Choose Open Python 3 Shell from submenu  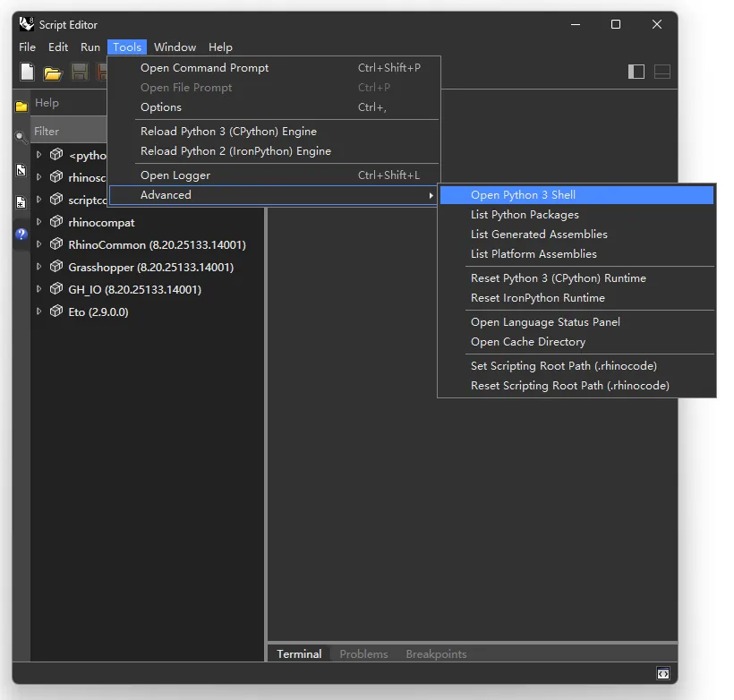pyautogui.click(x=523, y=195)
